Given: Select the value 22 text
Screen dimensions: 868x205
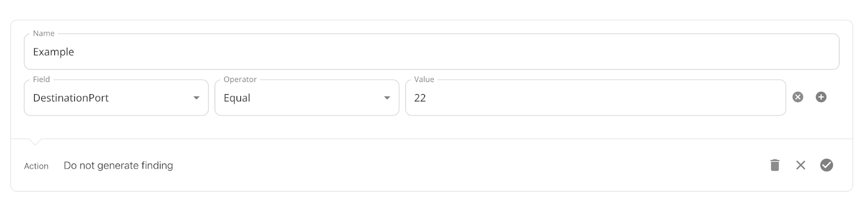Looking at the screenshot, I should pos(420,98).
